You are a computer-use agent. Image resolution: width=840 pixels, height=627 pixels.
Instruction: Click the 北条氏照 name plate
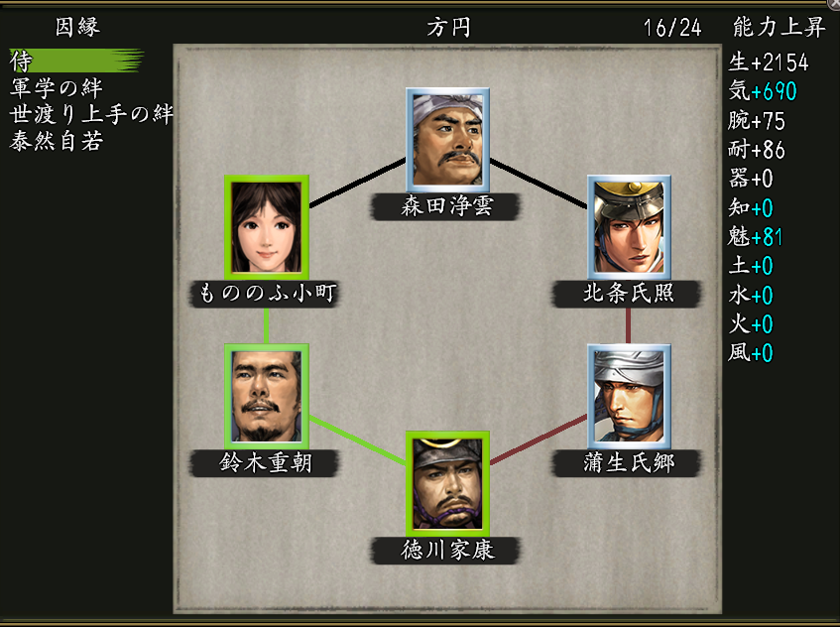pyautogui.click(x=627, y=294)
